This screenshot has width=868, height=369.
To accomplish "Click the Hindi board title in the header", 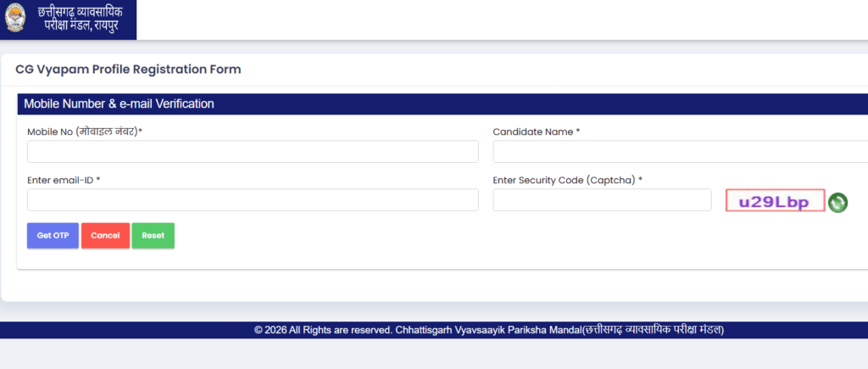I will [81, 19].
